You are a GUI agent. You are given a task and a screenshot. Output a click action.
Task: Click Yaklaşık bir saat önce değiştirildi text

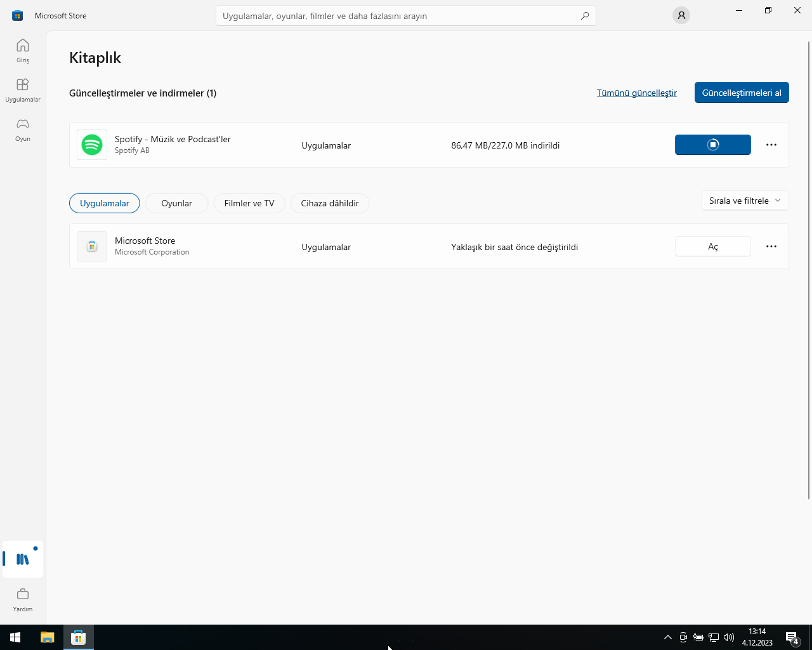click(514, 247)
